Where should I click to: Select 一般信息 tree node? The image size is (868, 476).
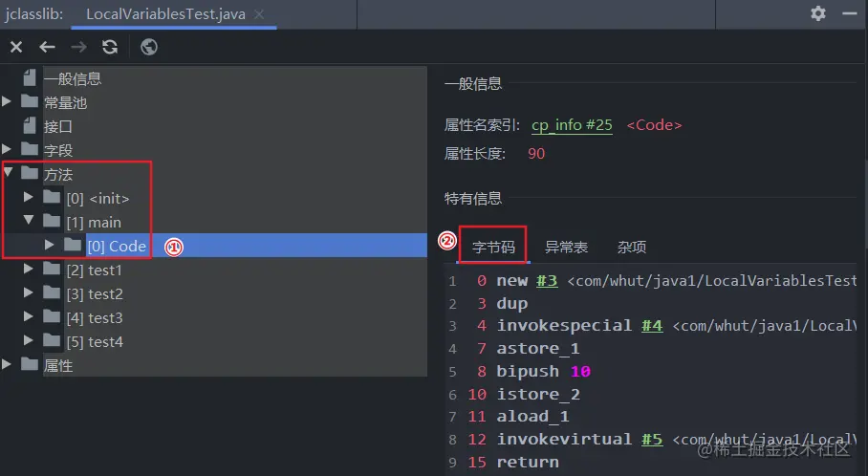[73, 79]
